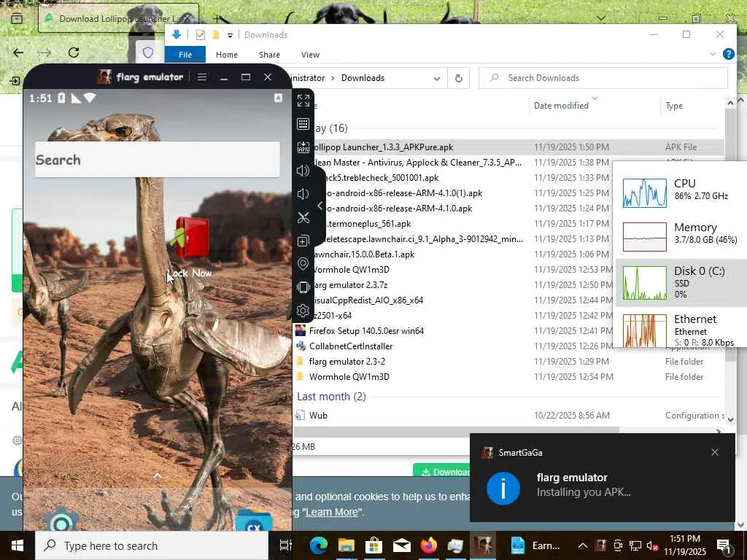Click the Search bar on emulator home screen
Image resolution: width=747 pixels, height=560 pixels.
158,160
